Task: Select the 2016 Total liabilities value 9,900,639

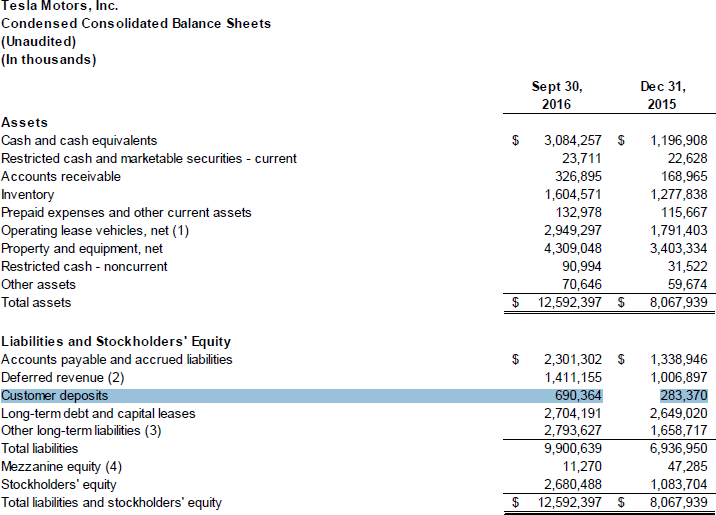Action: pyautogui.click(x=564, y=449)
